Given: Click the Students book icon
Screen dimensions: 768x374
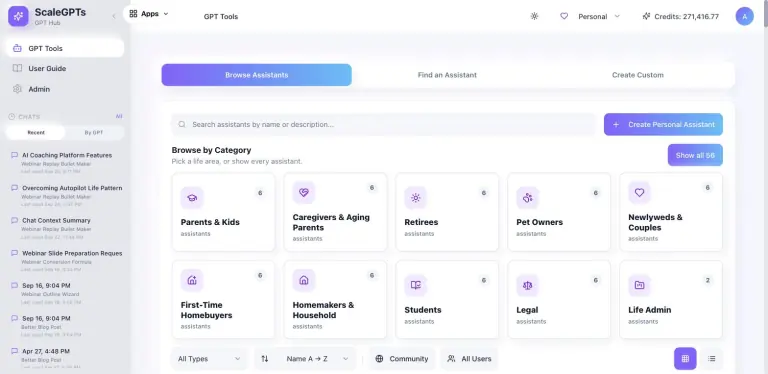Looking at the screenshot, I should [x=415, y=285].
